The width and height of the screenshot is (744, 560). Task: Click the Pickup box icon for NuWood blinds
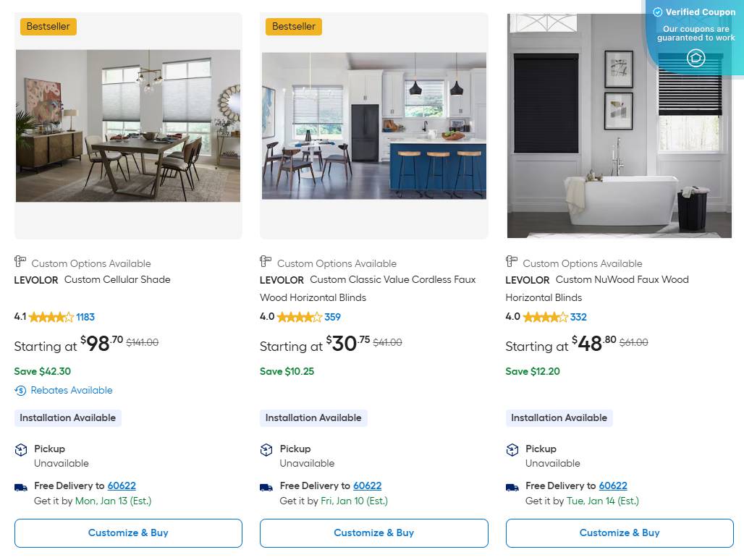(x=512, y=449)
